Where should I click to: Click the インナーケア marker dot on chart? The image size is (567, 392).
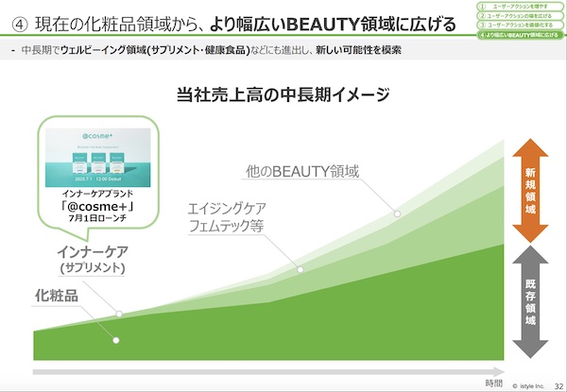119,314
